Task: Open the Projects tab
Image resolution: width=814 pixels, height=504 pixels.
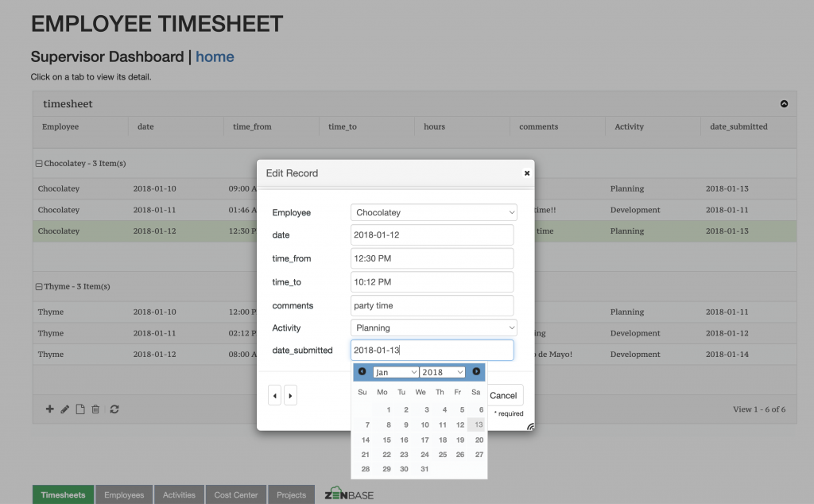Action: point(291,494)
